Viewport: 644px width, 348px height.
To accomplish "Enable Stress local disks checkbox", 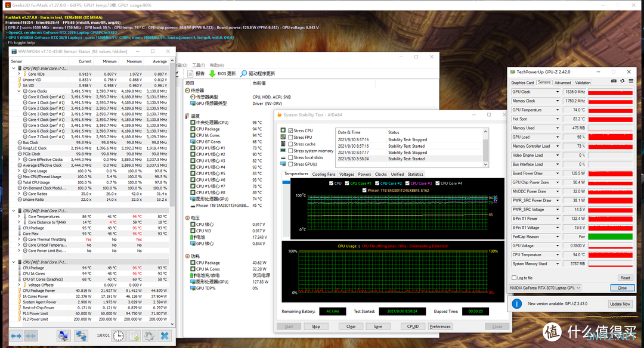I will click(291, 157).
